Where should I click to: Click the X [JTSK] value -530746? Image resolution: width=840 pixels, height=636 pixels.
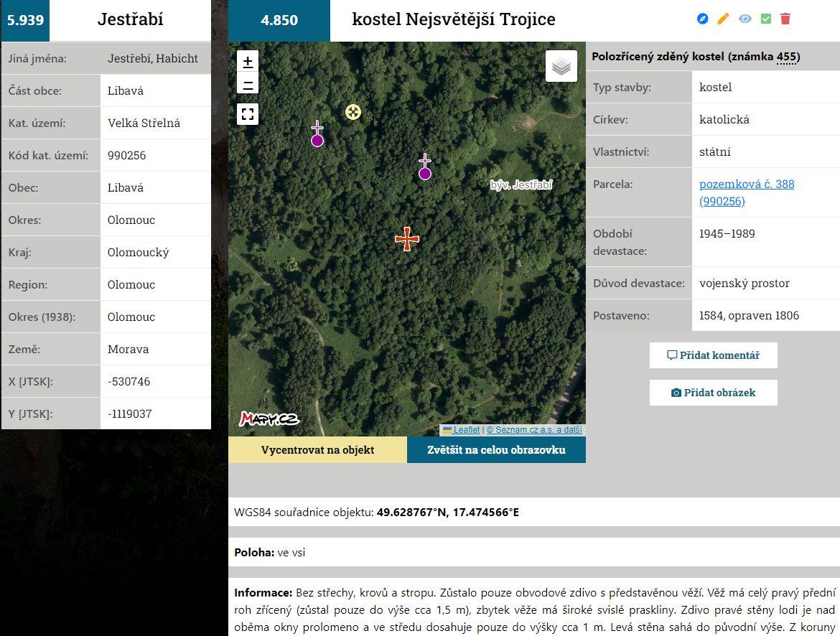click(129, 381)
